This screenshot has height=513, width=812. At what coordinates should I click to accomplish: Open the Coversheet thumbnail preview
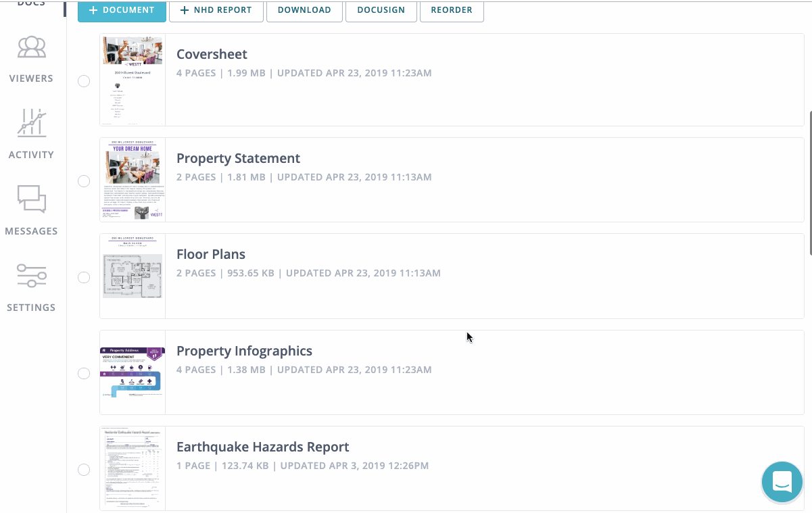tap(133, 81)
